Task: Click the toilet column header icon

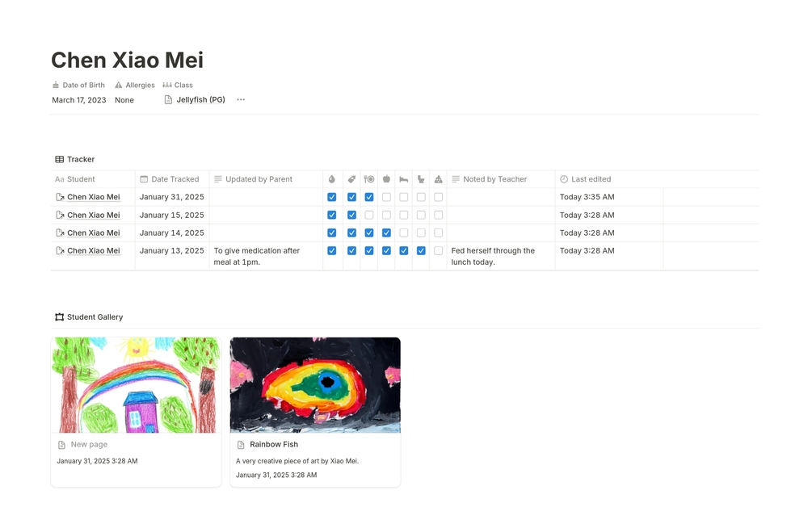Action: point(421,179)
